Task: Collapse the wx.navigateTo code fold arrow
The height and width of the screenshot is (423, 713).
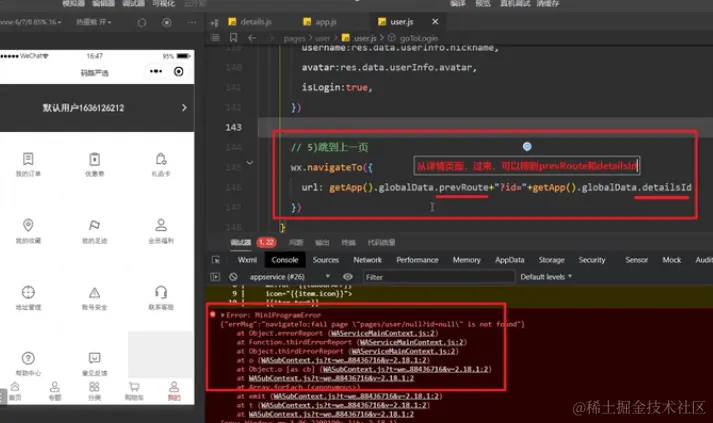Action: pos(250,162)
